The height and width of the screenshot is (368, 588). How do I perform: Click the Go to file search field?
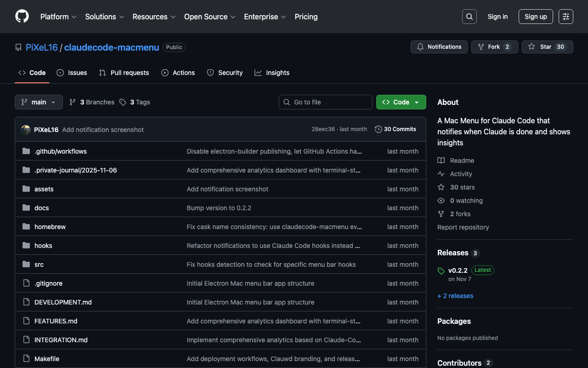click(326, 102)
